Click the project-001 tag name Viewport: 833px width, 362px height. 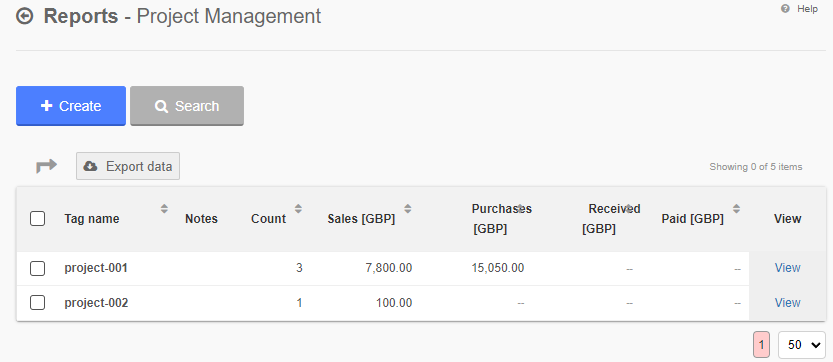tap(96, 268)
